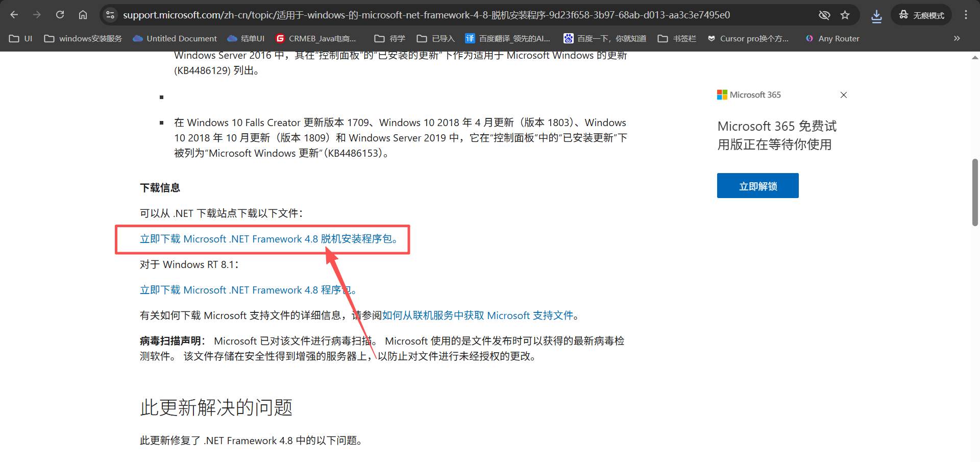
Task: Open the browser home page
Action: (83, 15)
